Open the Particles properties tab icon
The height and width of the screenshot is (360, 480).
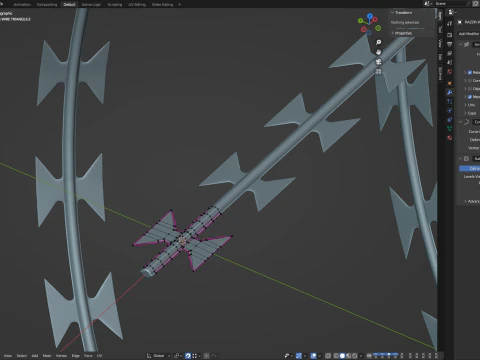450,101
